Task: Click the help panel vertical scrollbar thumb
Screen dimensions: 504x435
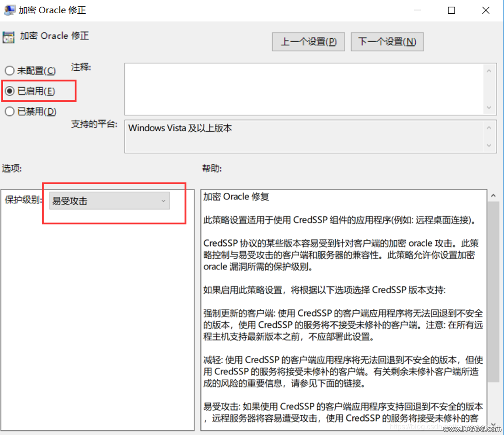Action: (x=493, y=292)
